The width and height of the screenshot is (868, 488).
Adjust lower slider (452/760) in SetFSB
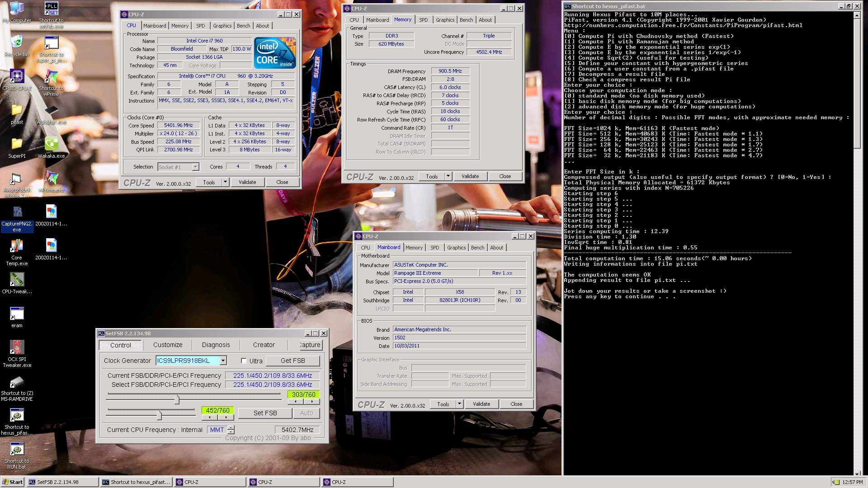tap(159, 415)
